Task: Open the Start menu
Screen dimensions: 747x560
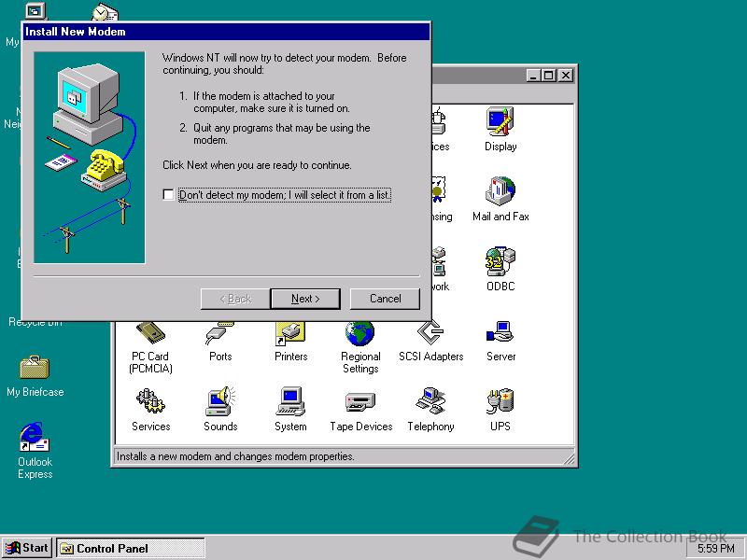Action: (x=27, y=548)
